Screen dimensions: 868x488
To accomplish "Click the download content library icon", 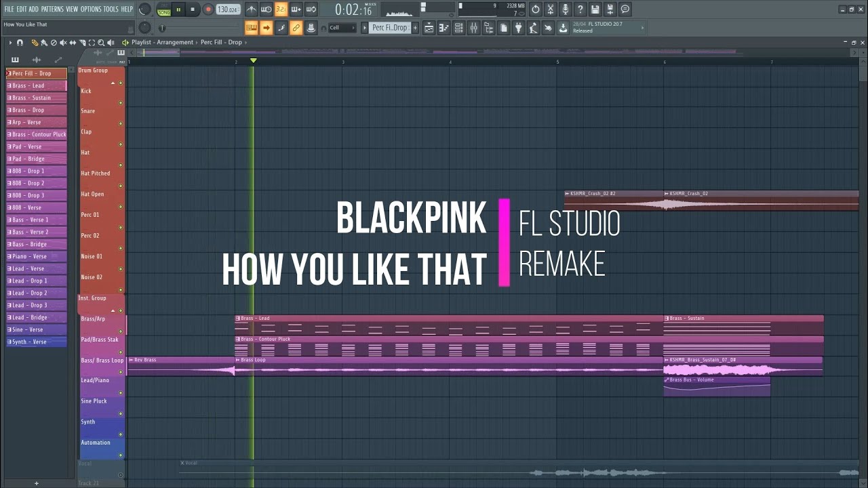I will 563,28.
